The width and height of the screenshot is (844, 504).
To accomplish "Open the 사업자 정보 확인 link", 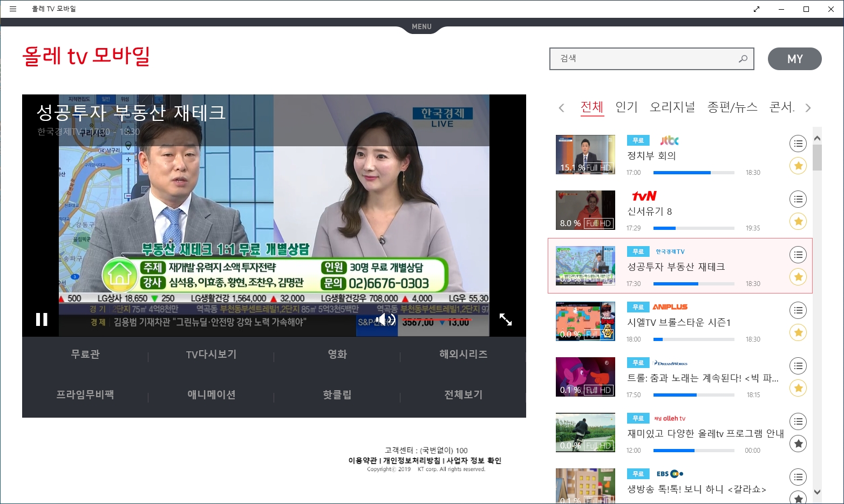I will point(474,461).
